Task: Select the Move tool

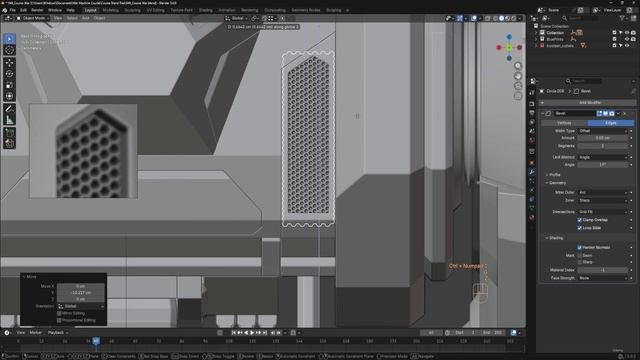Action: click(x=9, y=62)
